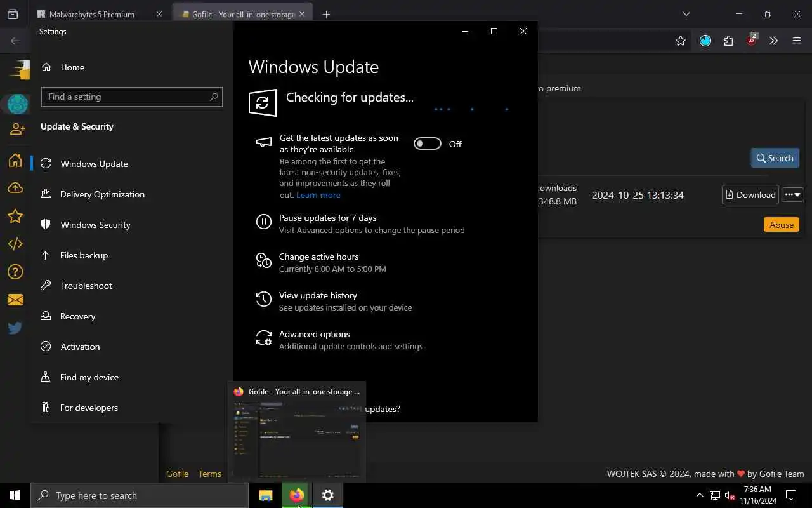Click Gofile sidebar Twitter icon
This screenshot has height=508, width=812.
tap(15, 328)
